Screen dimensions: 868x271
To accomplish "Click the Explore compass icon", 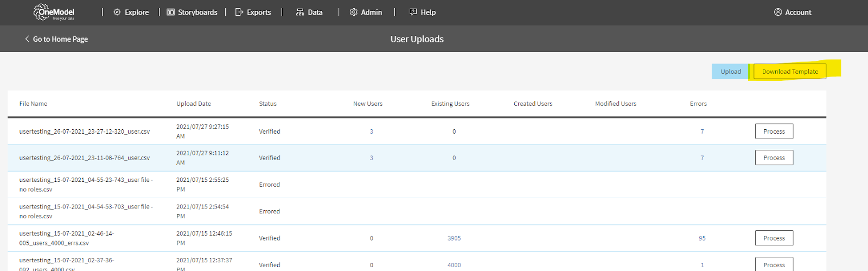I will 117,12.
